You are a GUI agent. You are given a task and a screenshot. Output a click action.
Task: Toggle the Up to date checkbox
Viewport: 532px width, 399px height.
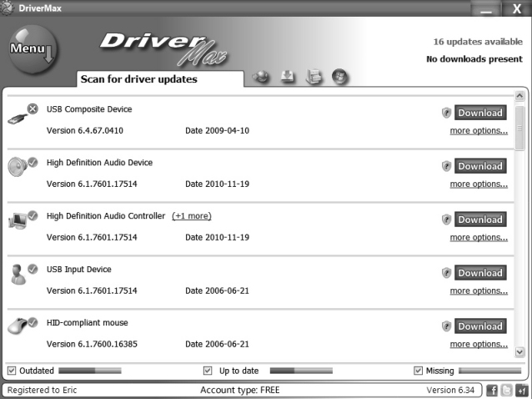pos(208,371)
